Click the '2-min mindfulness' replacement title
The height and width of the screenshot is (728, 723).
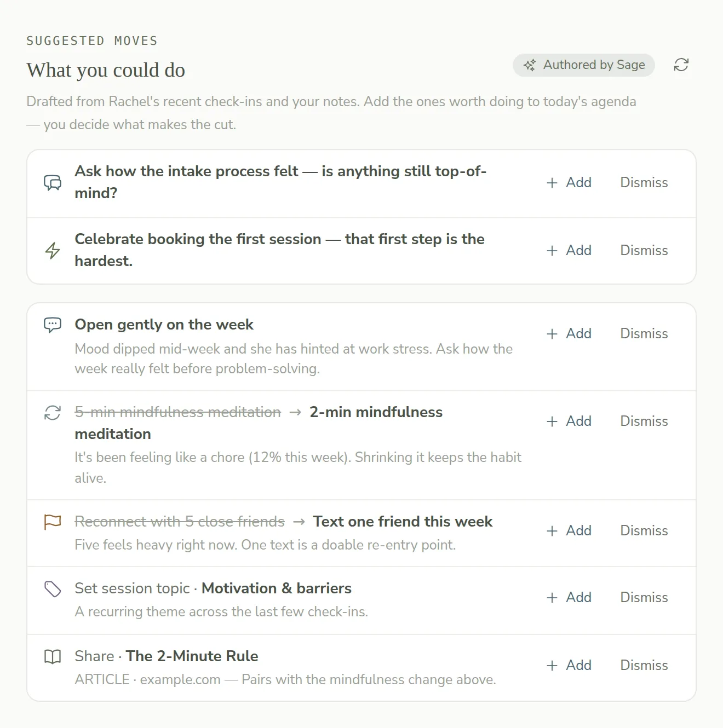point(376,412)
